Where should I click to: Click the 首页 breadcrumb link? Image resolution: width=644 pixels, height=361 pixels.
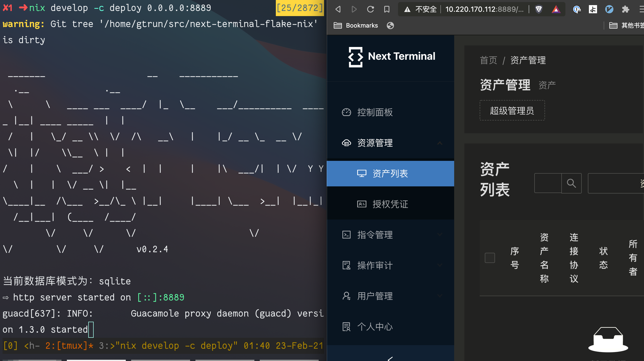[x=488, y=61]
